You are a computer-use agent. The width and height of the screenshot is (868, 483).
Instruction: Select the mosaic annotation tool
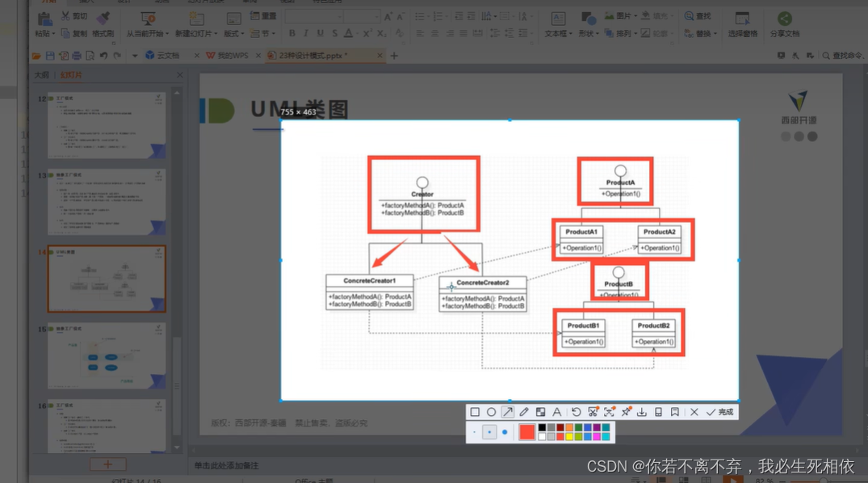pos(540,412)
